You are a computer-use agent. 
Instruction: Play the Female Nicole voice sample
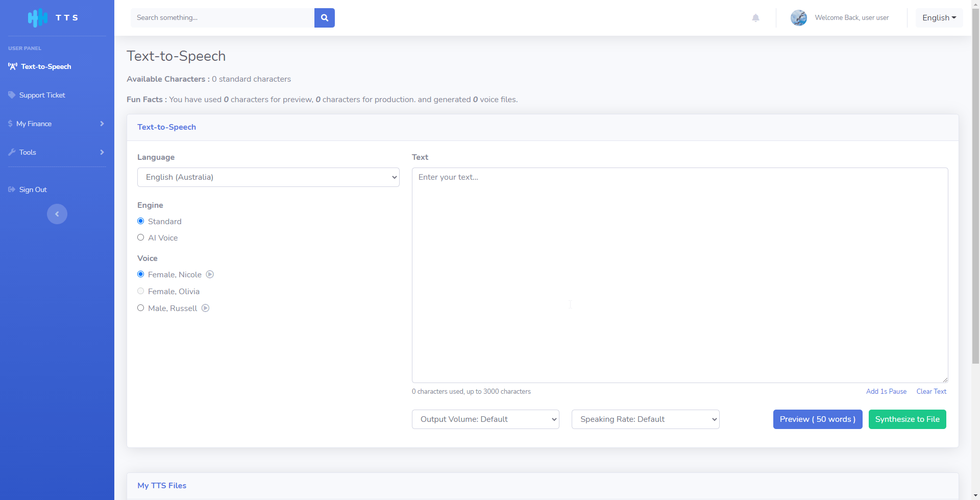click(x=210, y=274)
